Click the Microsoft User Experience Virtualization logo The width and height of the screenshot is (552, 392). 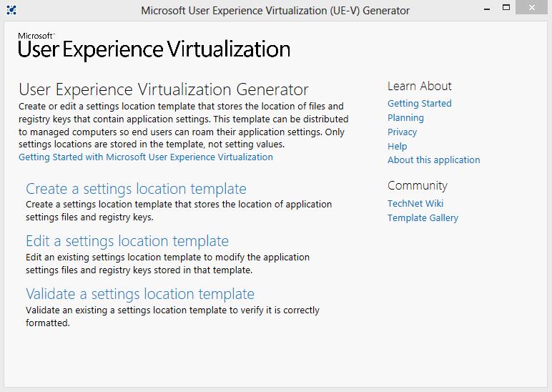coord(154,47)
